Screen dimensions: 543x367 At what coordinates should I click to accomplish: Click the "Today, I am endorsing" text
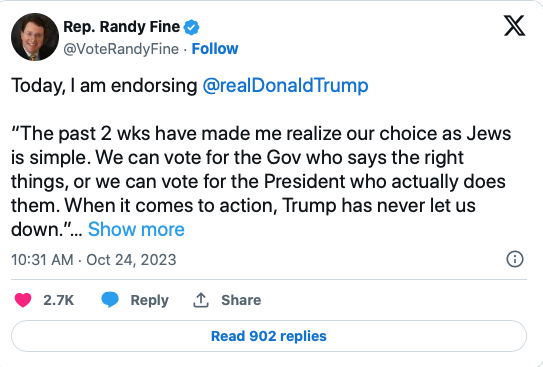click(104, 86)
